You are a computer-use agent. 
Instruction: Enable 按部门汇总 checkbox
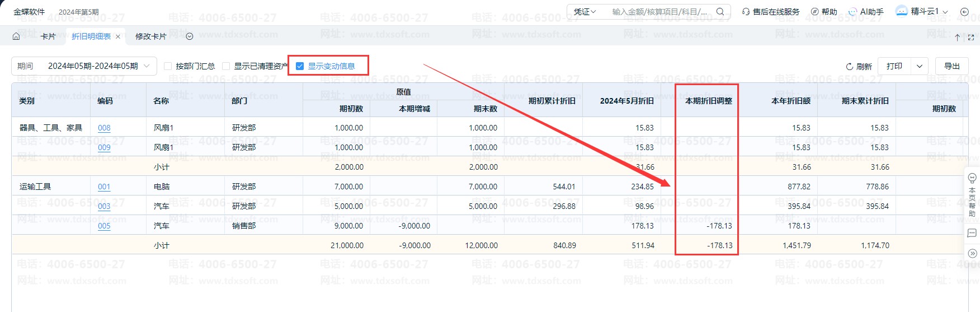click(168, 66)
